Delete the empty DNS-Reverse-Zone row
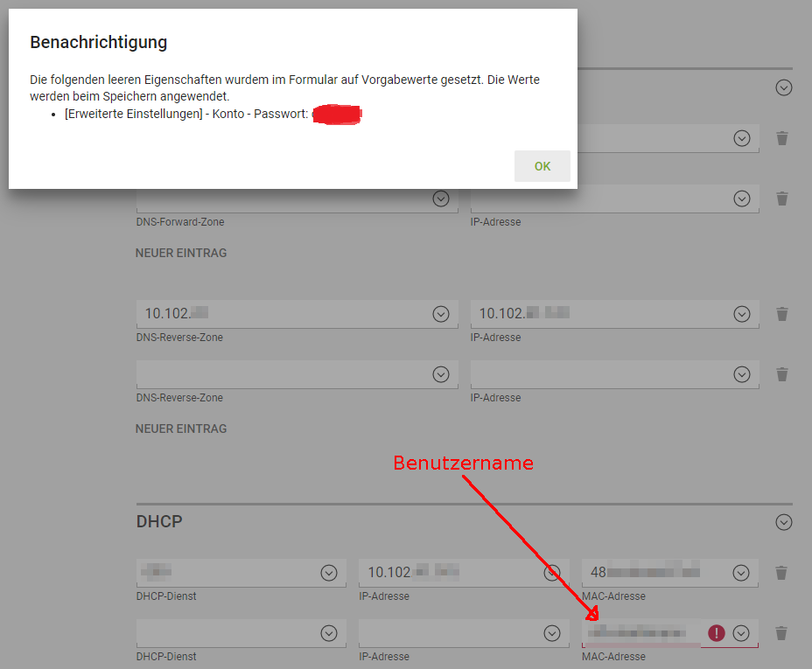812x669 pixels. [x=782, y=374]
